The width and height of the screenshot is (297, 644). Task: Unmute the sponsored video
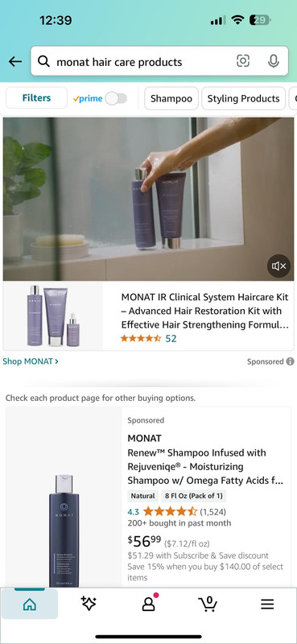point(279,266)
